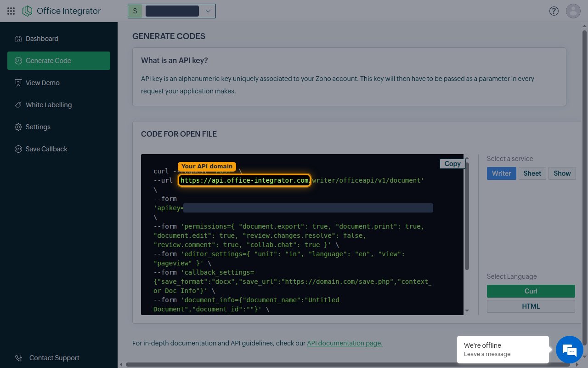Click the 'GENERATE CODES' title
Image resolution: width=588 pixels, height=368 pixels.
169,36
